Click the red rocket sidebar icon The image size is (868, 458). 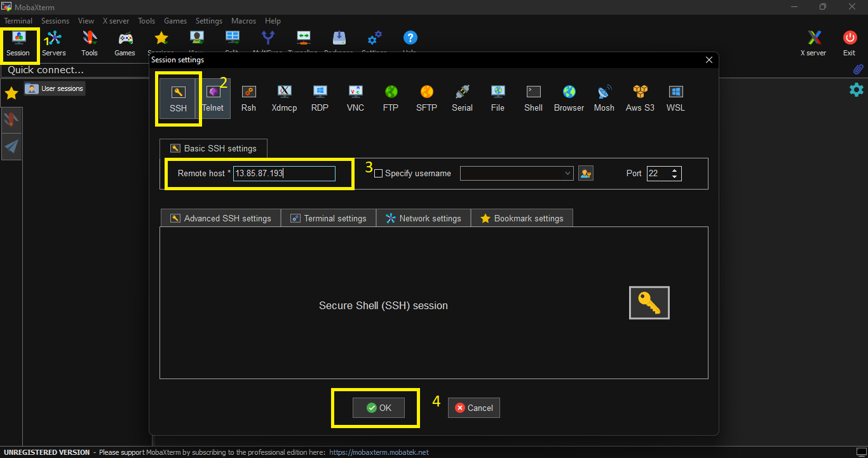click(11, 120)
